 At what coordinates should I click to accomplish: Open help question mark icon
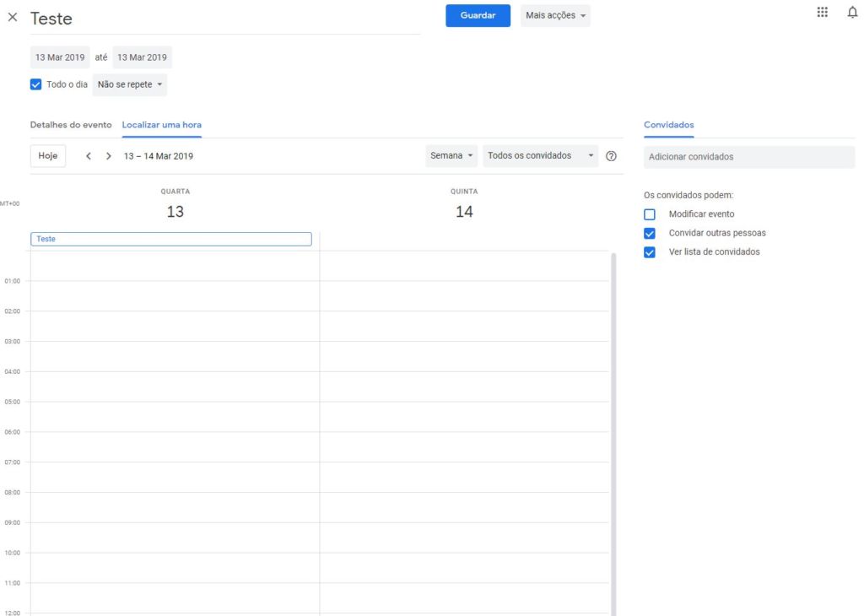pos(611,156)
